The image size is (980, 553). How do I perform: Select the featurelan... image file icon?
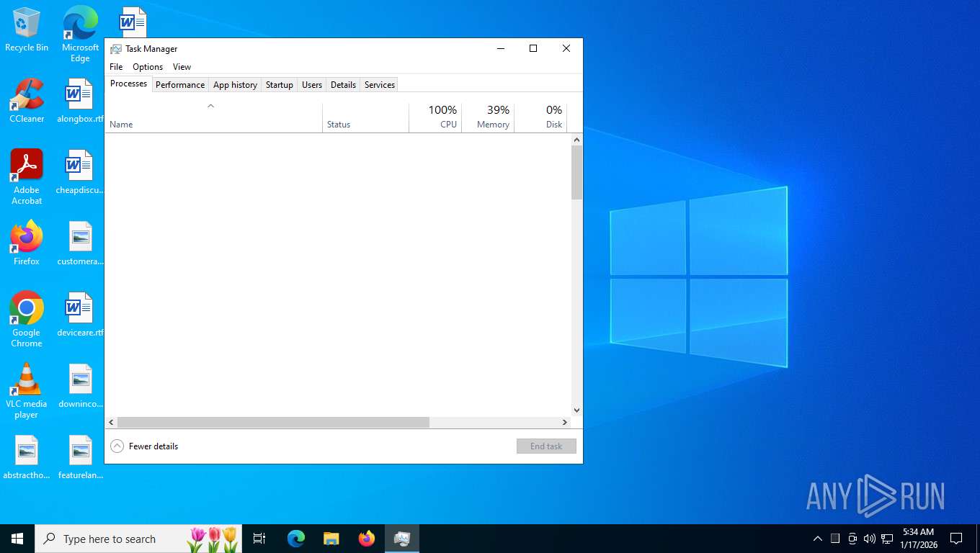[80, 457]
